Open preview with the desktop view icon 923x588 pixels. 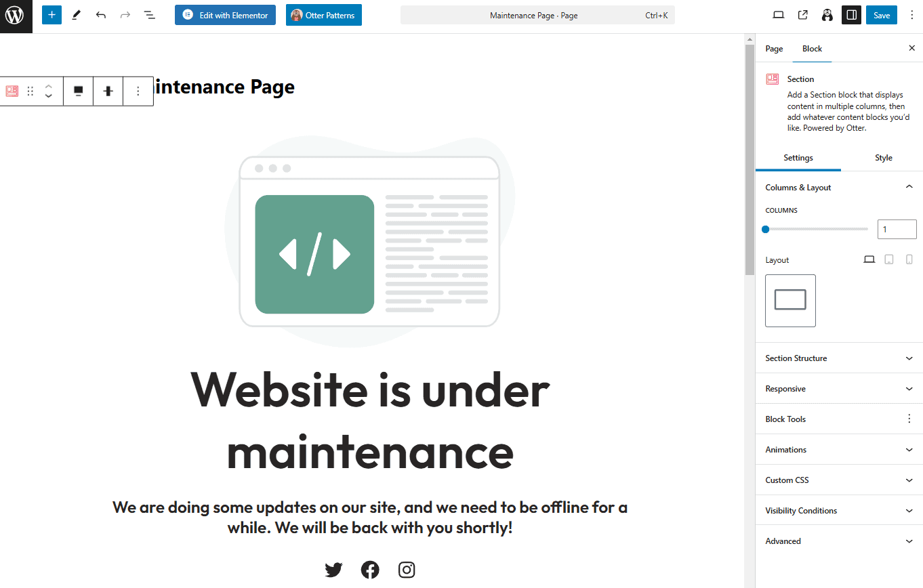point(778,14)
